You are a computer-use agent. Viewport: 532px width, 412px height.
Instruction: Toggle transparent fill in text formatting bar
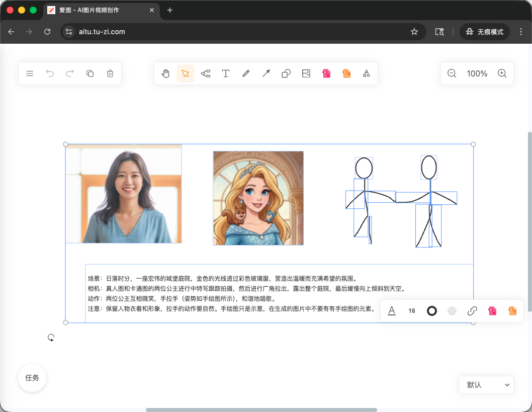[x=452, y=311]
